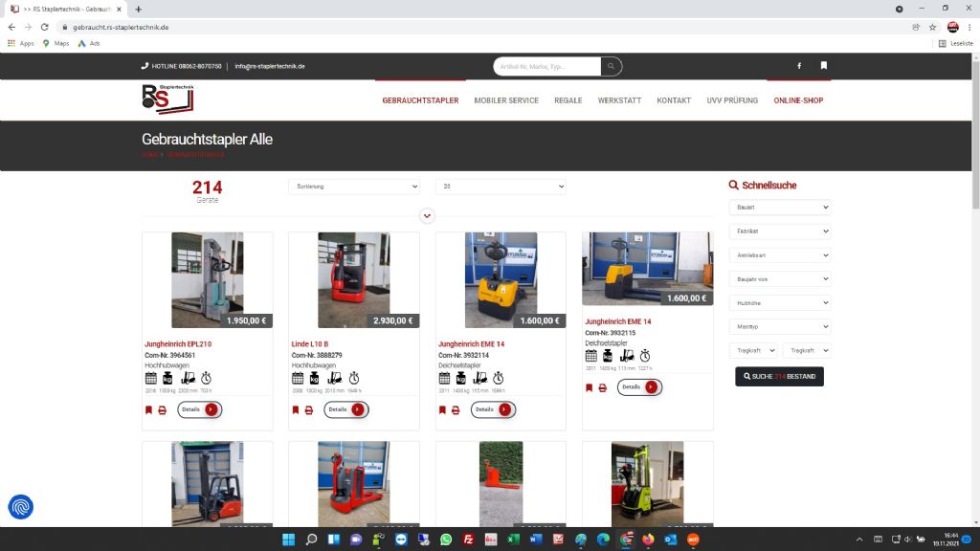Click the Linde L10 B title link
The width and height of the screenshot is (980, 551).
point(310,344)
